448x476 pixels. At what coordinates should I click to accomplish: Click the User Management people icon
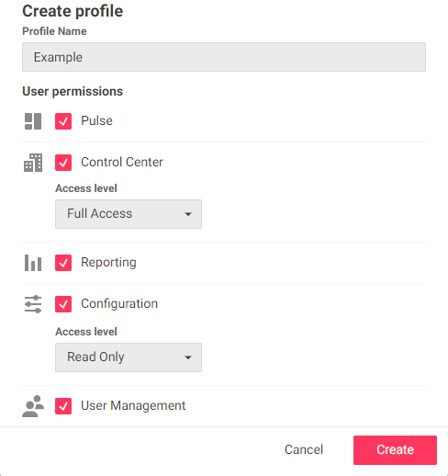point(33,406)
